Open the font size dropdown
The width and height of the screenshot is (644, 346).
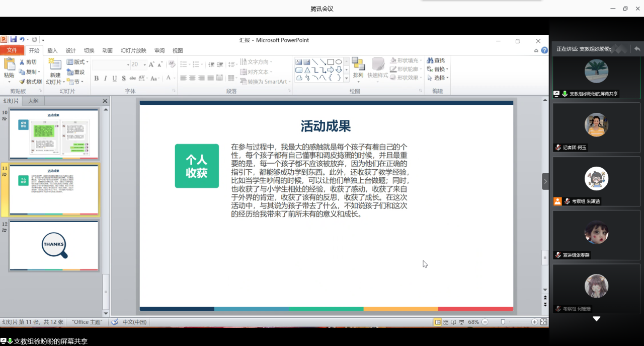click(x=145, y=64)
